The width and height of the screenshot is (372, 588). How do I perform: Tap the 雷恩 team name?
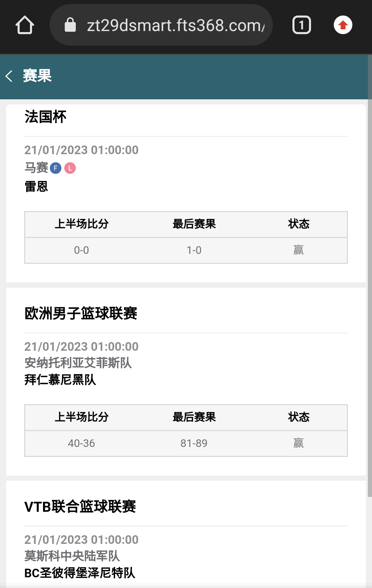tap(36, 187)
